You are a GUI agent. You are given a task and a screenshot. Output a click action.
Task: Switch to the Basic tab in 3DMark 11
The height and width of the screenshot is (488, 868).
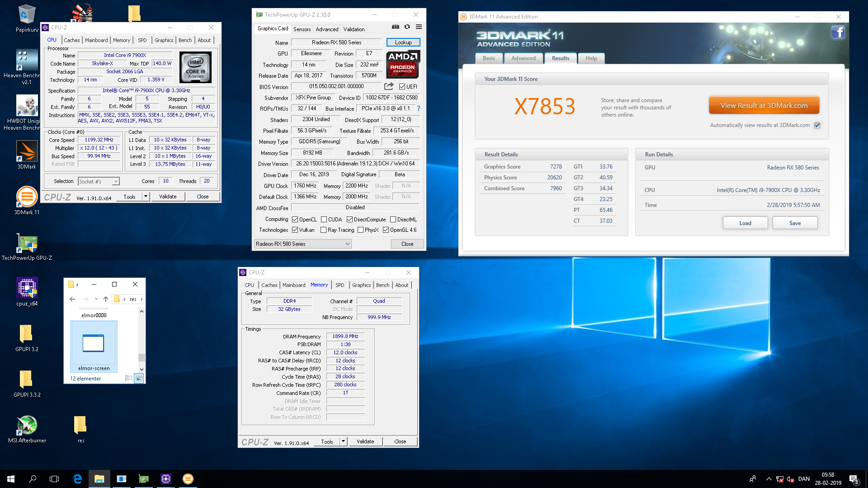(489, 58)
